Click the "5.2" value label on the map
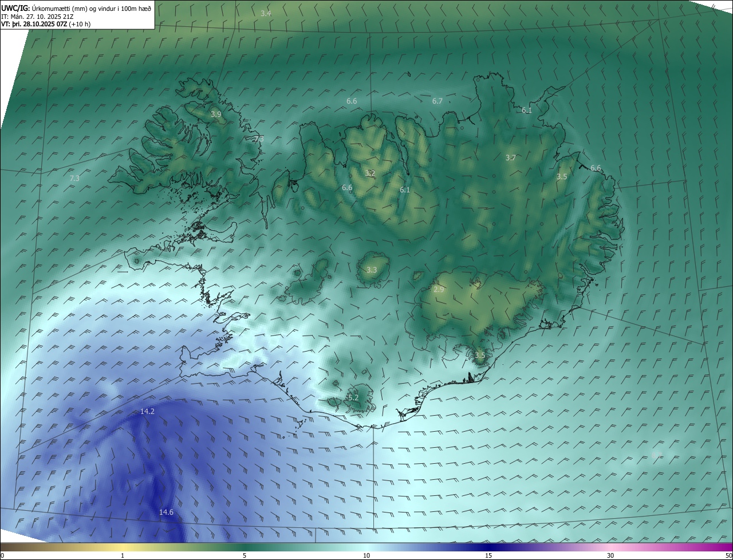733x560 pixels. (353, 397)
